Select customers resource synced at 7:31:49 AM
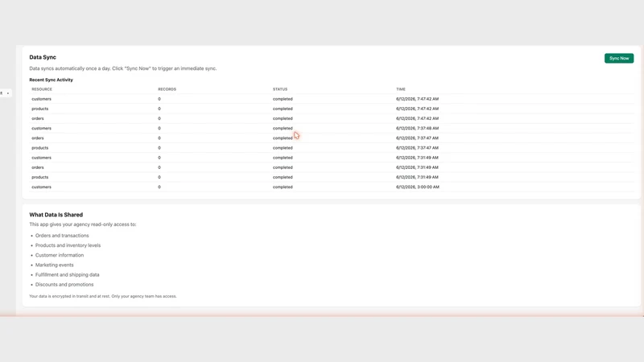The width and height of the screenshot is (644, 362). click(x=42, y=158)
